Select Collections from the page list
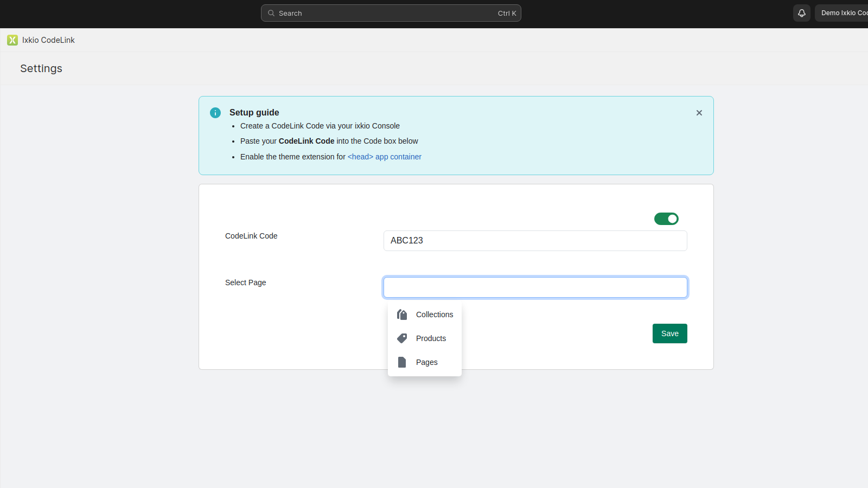 pyautogui.click(x=434, y=314)
